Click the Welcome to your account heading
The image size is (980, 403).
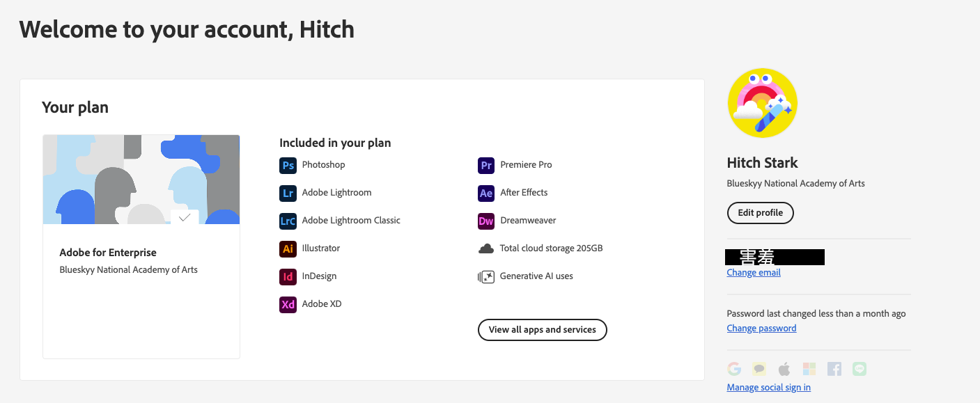point(187,29)
